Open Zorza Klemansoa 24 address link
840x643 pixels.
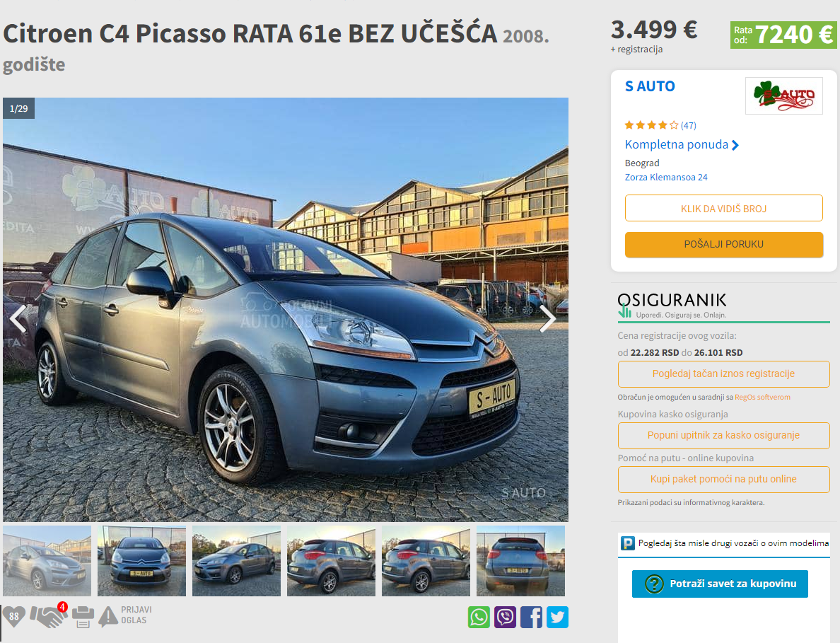point(666,178)
